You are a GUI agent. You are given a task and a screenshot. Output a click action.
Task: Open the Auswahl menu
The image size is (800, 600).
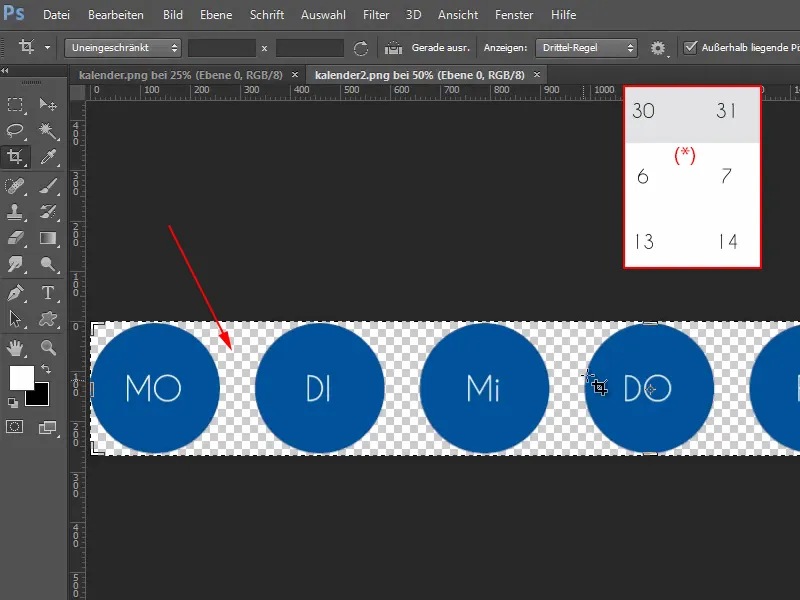tap(323, 15)
